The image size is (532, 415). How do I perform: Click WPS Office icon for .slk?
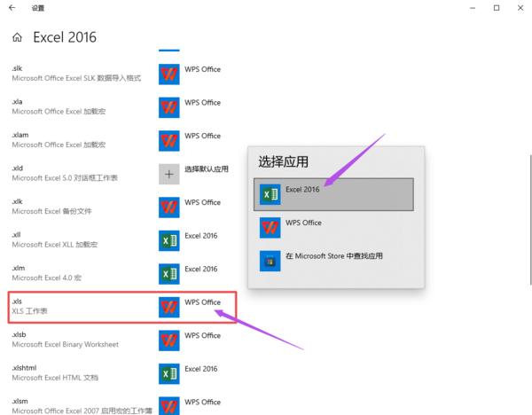click(x=169, y=74)
